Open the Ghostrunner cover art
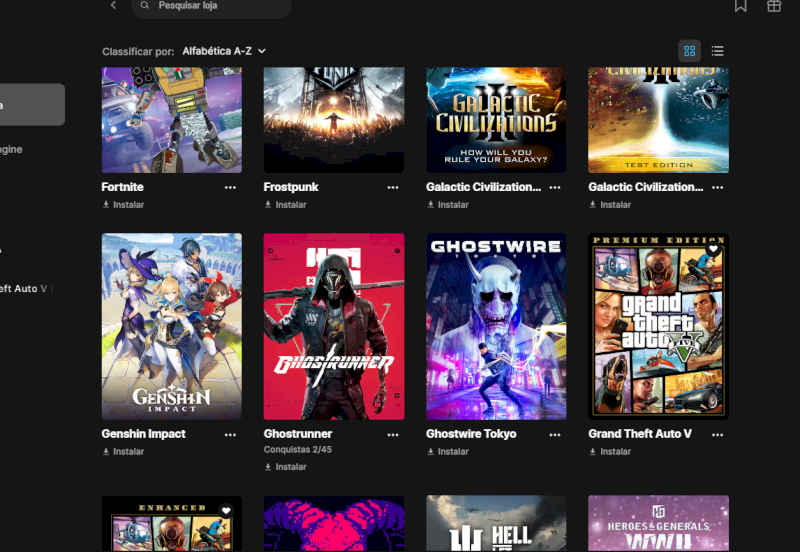 tap(334, 327)
